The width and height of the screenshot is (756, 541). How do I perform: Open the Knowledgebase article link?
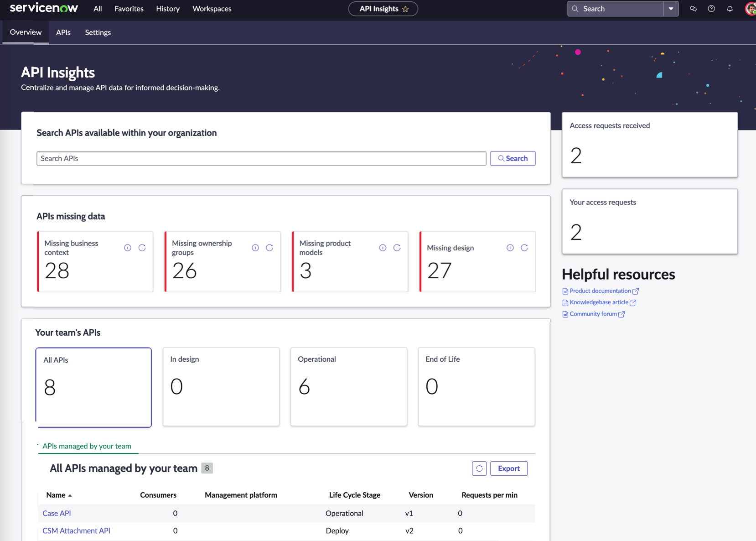(599, 302)
